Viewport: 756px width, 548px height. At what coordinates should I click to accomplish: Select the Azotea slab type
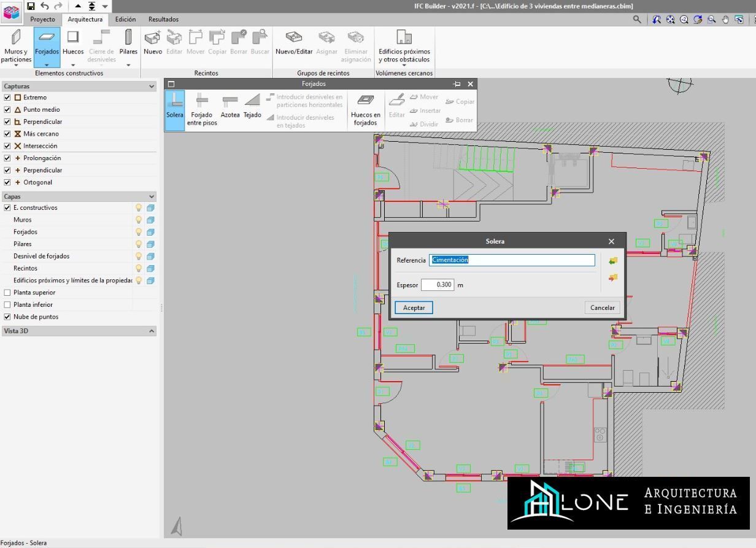pyautogui.click(x=230, y=106)
